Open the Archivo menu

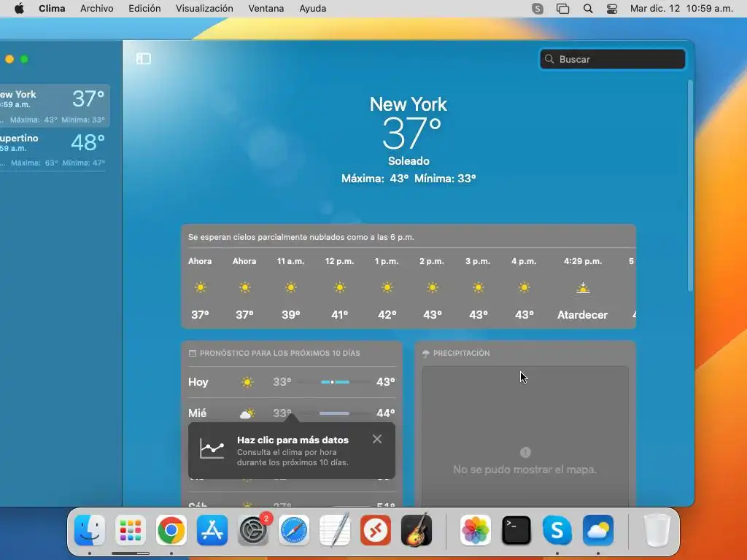pos(97,9)
